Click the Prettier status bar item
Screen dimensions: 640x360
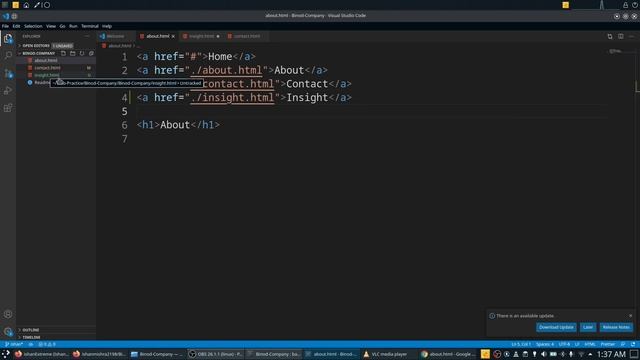607,344
